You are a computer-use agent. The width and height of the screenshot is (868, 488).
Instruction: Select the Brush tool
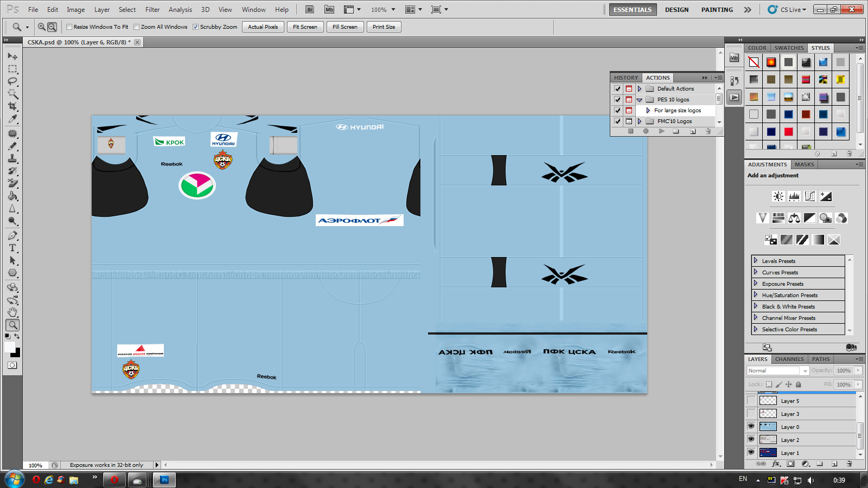pyautogui.click(x=12, y=146)
